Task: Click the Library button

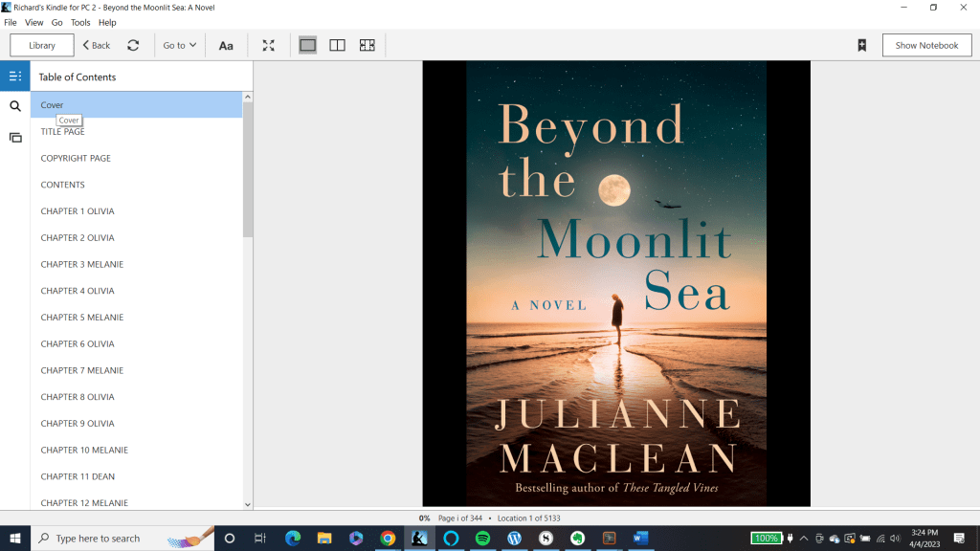Action: (x=42, y=45)
